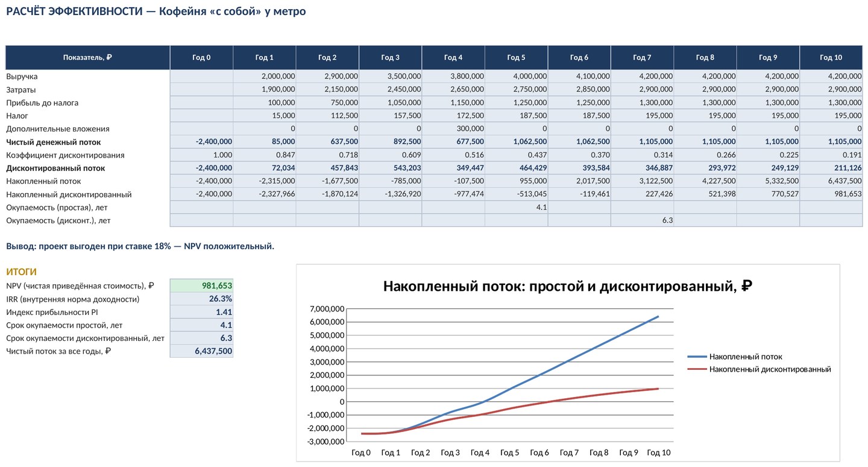Select the NPV label in summary

[x=80, y=286]
